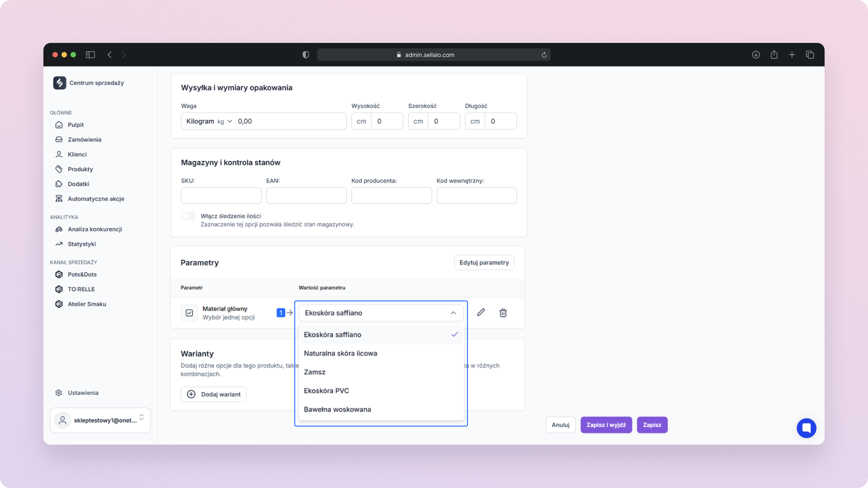This screenshot has height=488, width=868.
Task: Click the Dodaj wariant button
Action: (x=213, y=394)
